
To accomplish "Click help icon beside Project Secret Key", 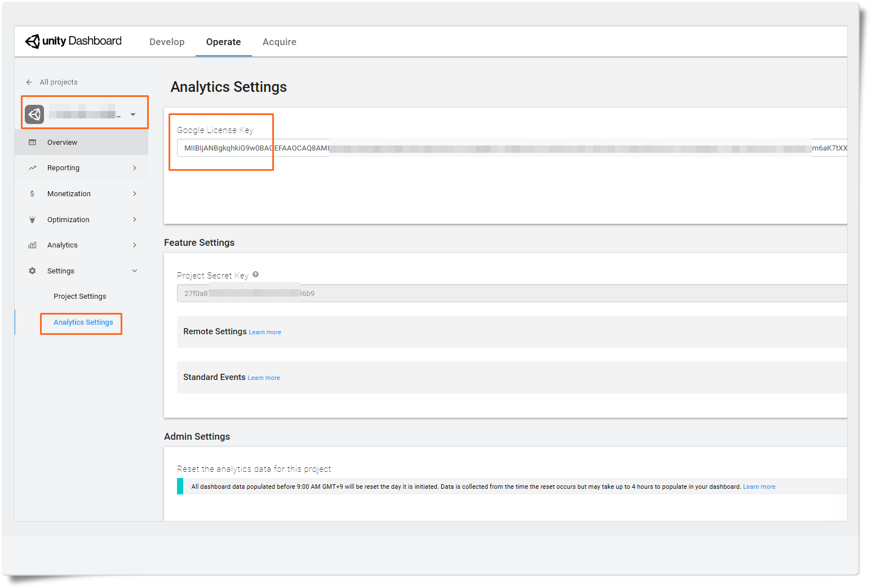I will point(255,275).
